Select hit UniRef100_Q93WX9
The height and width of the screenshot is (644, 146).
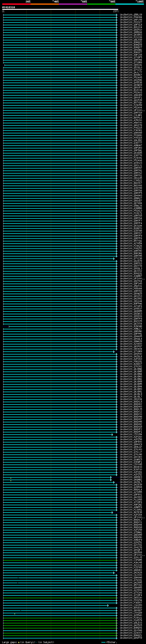coord(131,85)
